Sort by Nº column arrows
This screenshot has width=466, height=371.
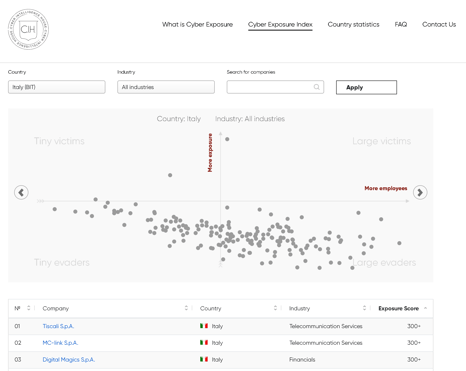coord(29,308)
